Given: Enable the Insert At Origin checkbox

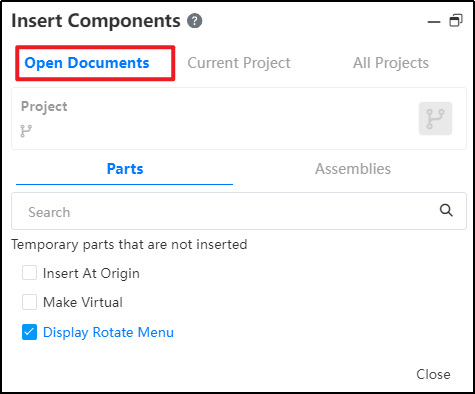Looking at the screenshot, I should pos(29,273).
